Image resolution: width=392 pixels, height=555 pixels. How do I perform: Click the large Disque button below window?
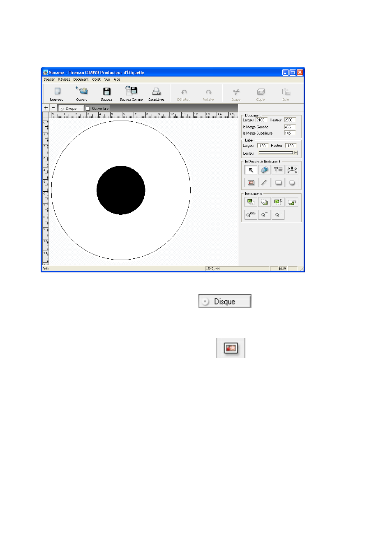[225, 301]
